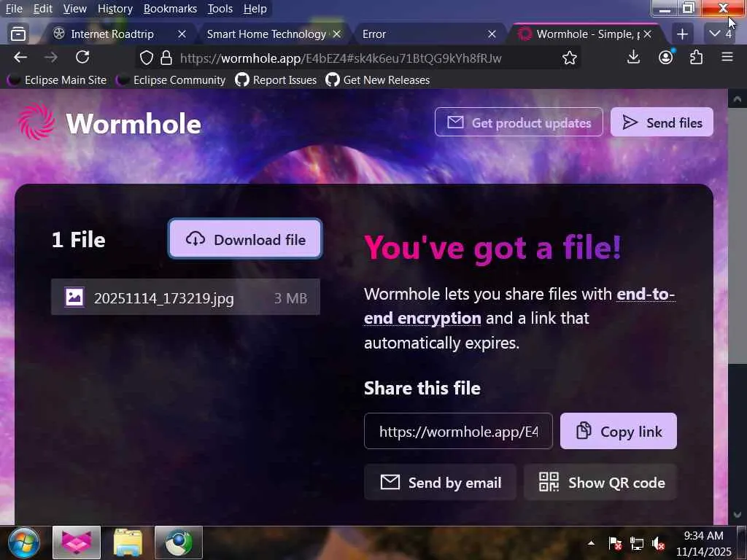Click the wormhole.app URL address bar
747x560 pixels.
[x=341, y=58]
